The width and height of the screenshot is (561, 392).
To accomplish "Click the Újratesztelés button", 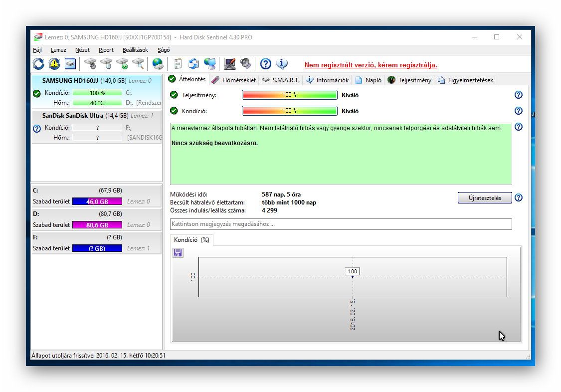I will 485,198.
